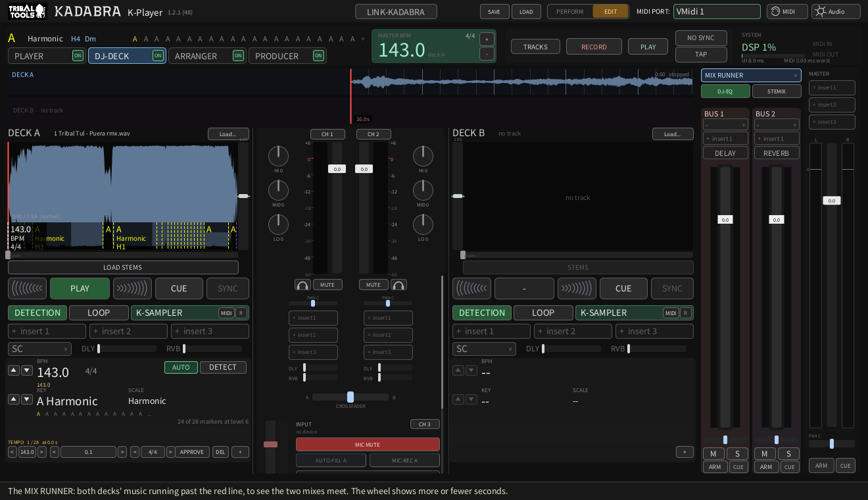Toggle the PRODUCER ON switch

point(318,56)
